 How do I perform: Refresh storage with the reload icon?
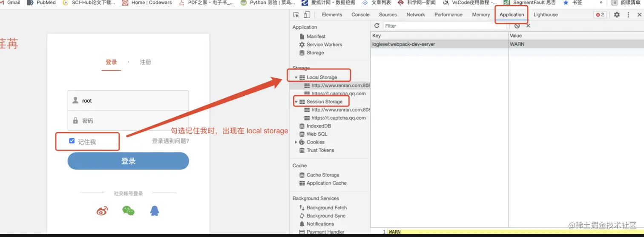[377, 26]
